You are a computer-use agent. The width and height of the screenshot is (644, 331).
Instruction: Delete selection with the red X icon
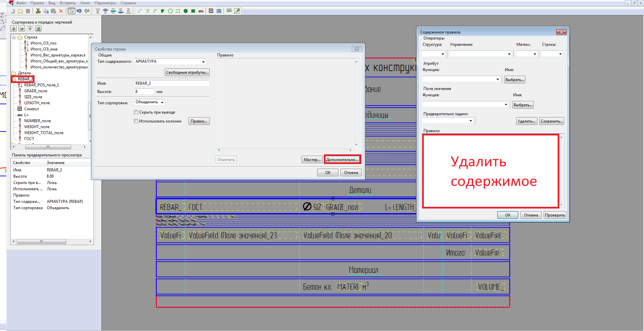[61, 11]
